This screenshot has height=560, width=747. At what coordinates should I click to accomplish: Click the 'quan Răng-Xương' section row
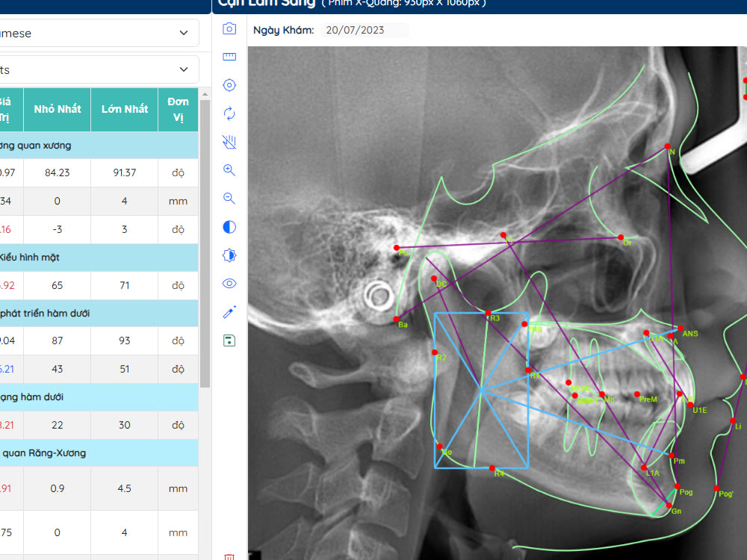[x=99, y=453]
